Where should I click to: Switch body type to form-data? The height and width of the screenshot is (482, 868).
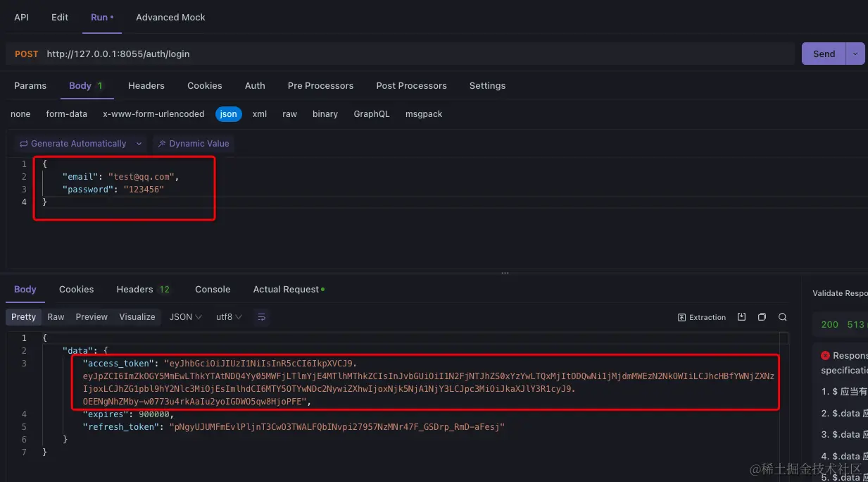click(x=66, y=113)
